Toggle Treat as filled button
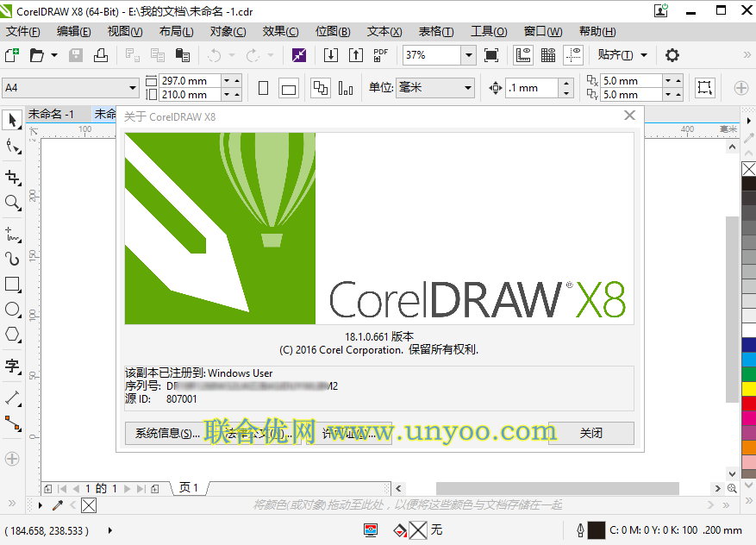Image resolution: width=756 pixels, height=545 pixels. click(704, 88)
